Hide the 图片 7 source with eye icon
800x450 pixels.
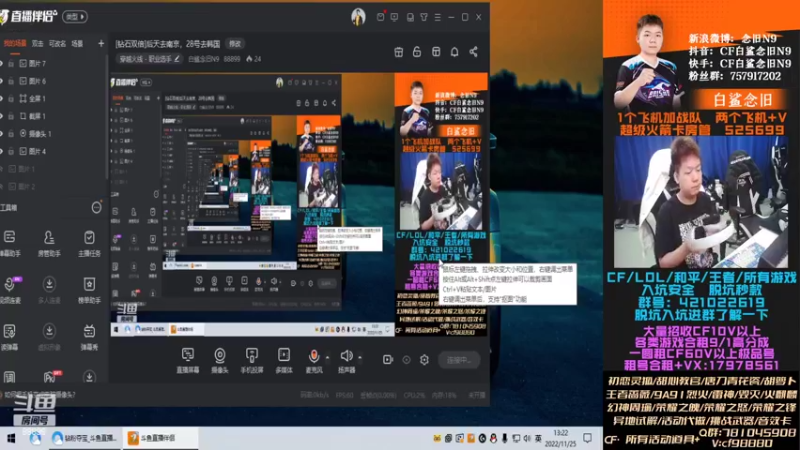tap(2, 64)
